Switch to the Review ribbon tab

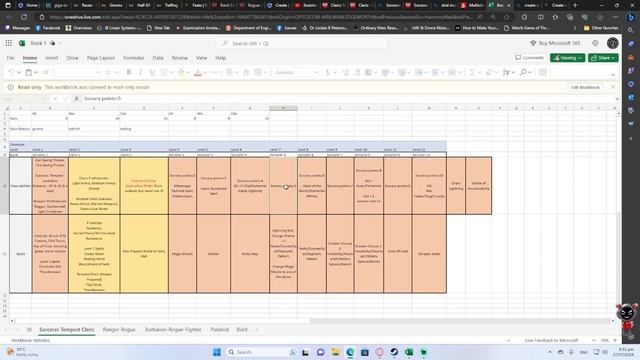coord(180,58)
